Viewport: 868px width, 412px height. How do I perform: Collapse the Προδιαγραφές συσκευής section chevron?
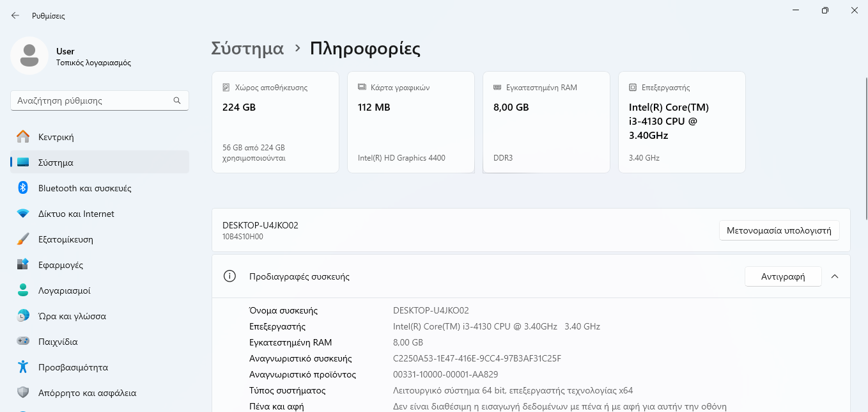[x=834, y=276]
